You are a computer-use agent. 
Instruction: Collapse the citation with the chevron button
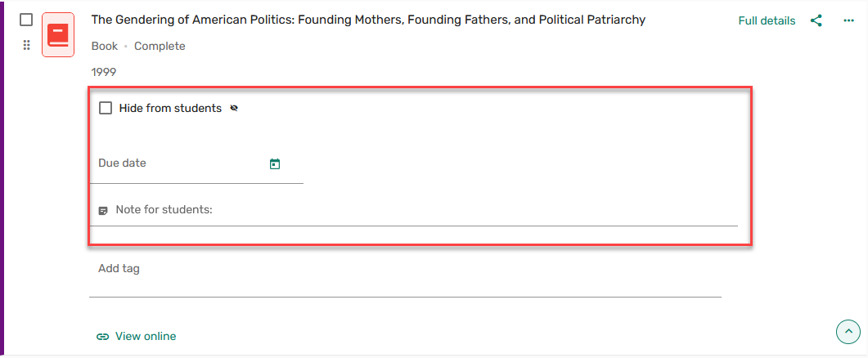click(x=848, y=331)
